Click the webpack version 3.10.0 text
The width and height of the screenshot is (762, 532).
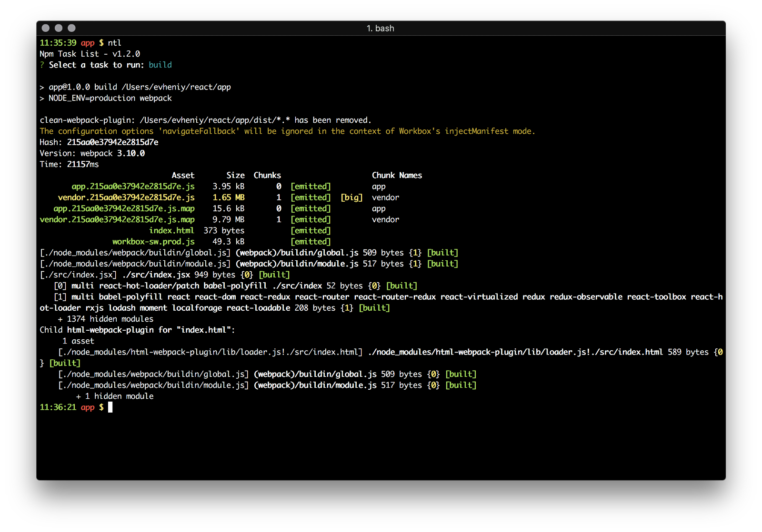click(x=131, y=153)
